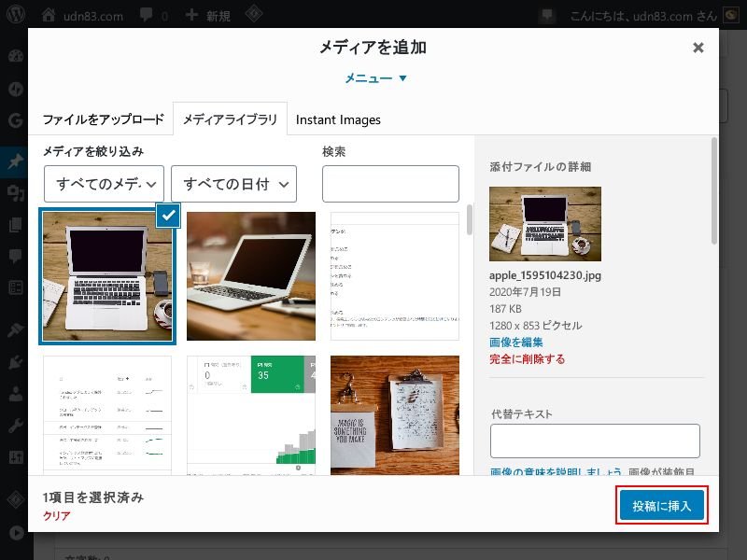Open the Users icon in sidebar
Viewport: 747px width, 560px height.
(x=15, y=394)
